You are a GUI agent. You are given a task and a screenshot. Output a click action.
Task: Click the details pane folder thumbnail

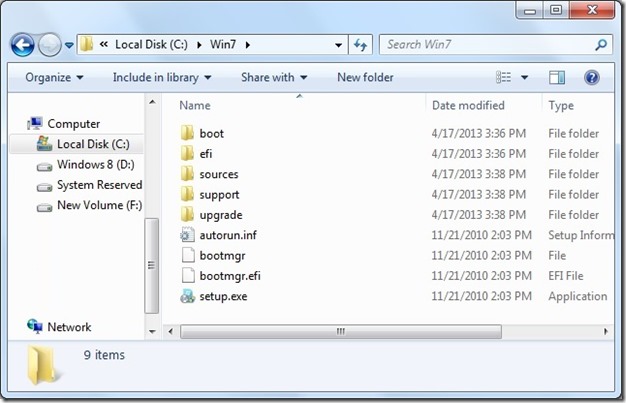click(42, 365)
